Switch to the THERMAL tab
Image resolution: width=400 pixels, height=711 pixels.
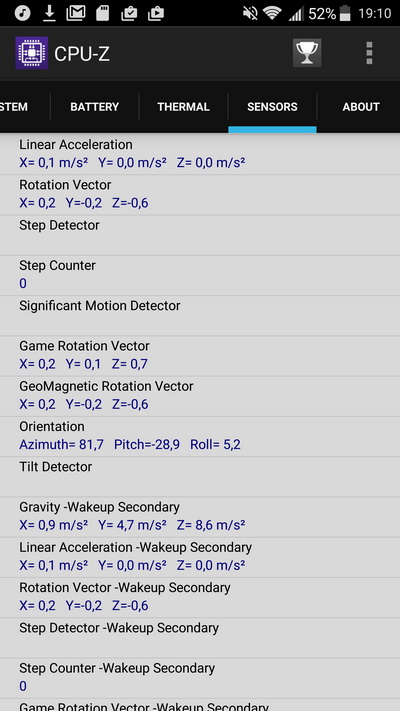(183, 107)
